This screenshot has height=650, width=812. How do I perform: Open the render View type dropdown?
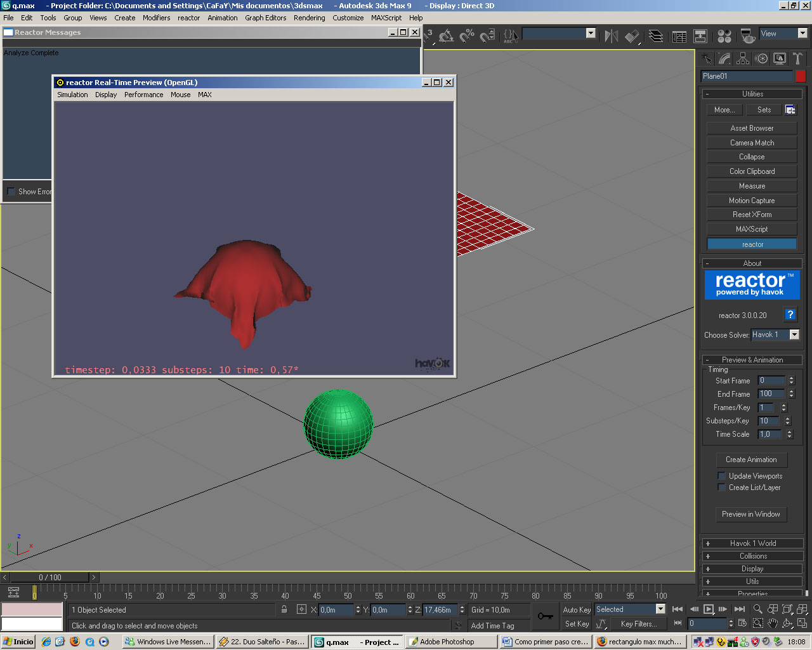(802, 34)
